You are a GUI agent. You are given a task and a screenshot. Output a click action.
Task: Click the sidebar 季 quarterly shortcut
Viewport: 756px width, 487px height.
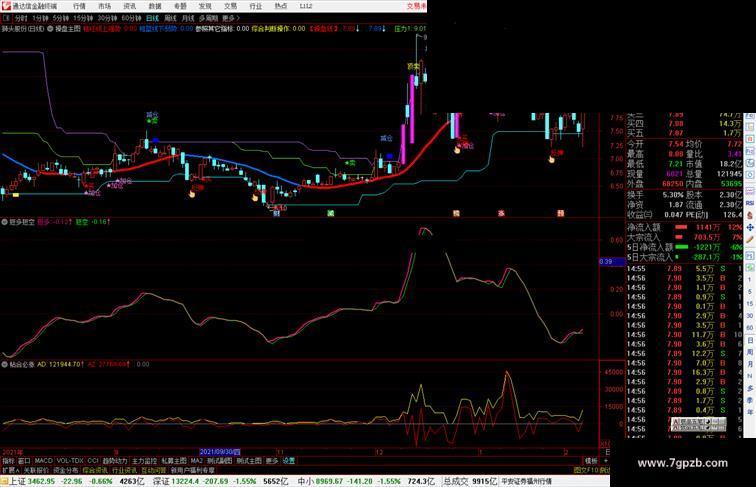(750, 400)
